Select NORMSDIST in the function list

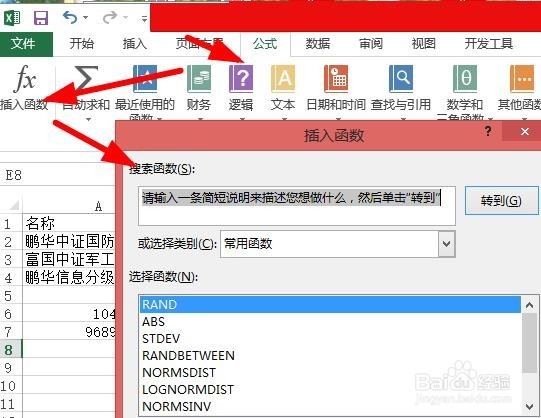tap(330, 372)
